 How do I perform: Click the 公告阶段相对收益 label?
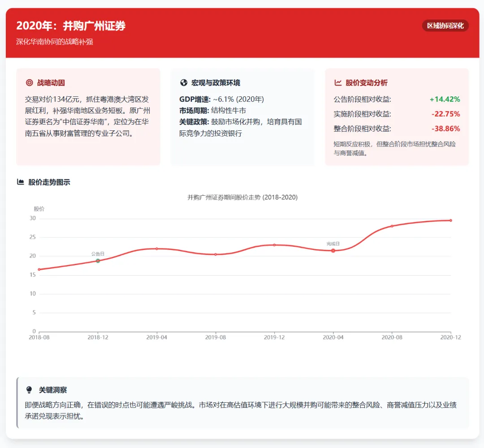pos(363,99)
